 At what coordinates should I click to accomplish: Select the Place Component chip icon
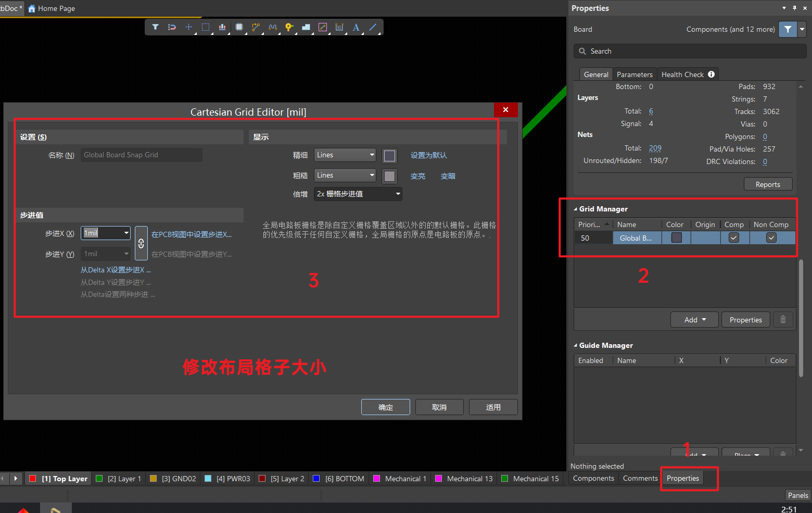239,27
